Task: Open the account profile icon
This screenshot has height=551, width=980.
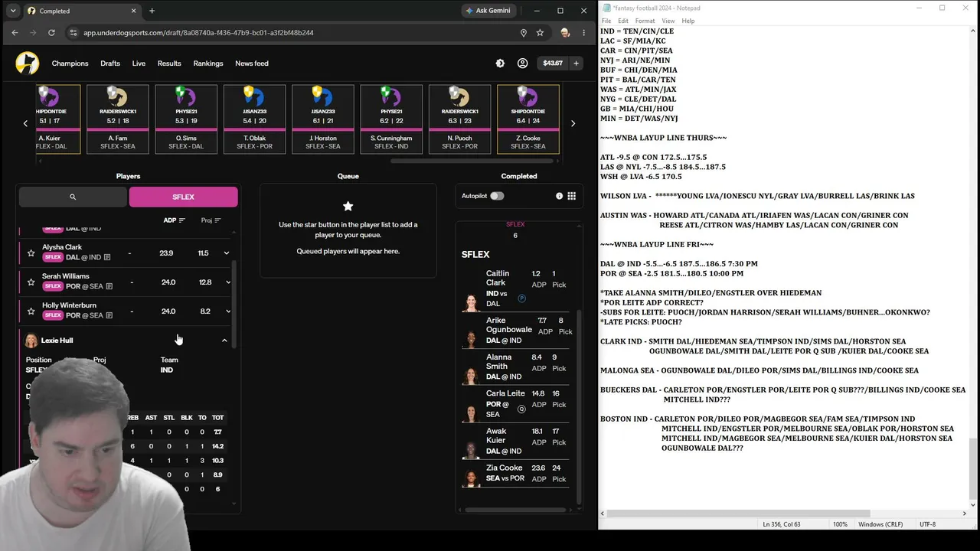Action: tap(522, 64)
